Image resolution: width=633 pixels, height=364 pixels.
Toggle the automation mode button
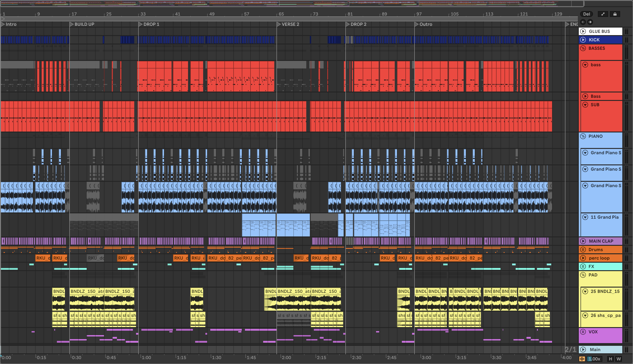(x=603, y=14)
